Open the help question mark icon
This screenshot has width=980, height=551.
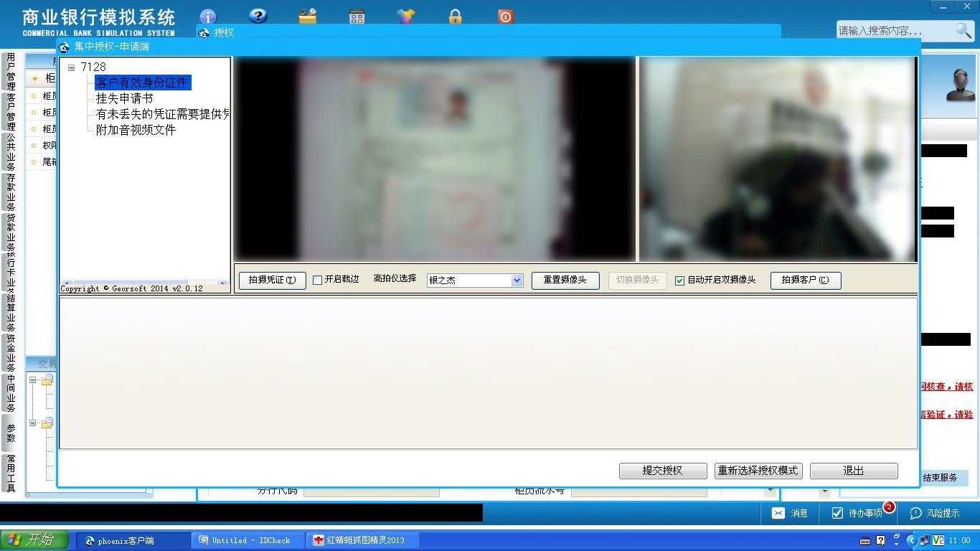[x=258, y=16]
